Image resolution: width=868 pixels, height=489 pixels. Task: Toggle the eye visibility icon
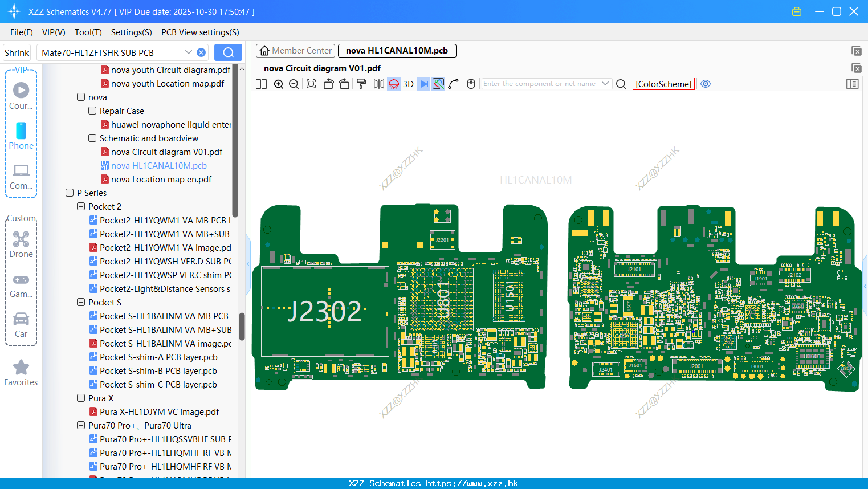pyautogui.click(x=706, y=84)
